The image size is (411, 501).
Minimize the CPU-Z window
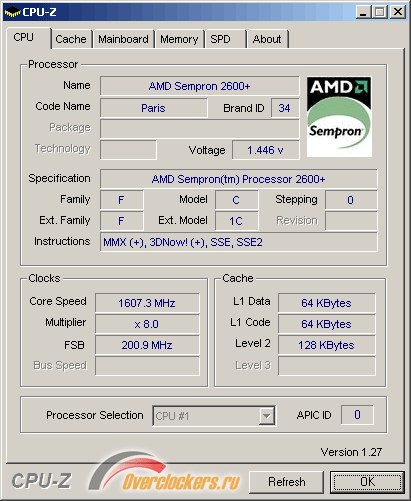(x=364, y=12)
